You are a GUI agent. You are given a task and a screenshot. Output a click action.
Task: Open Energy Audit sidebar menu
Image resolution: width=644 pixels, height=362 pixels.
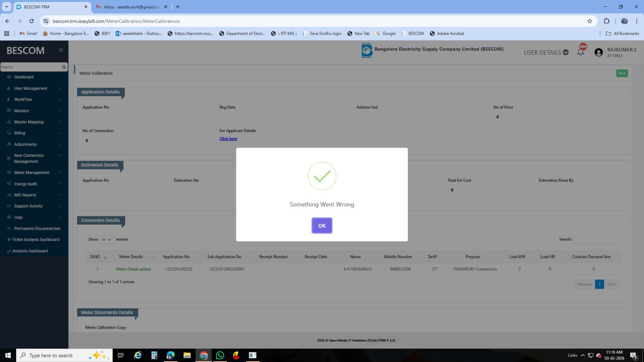[25, 184]
